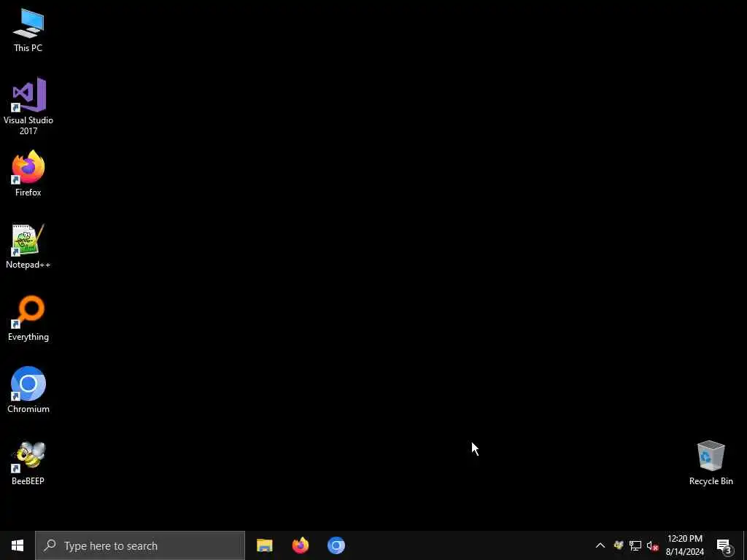Launch Firefox from the taskbar
This screenshot has width=747, height=560.
tap(300, 545)
